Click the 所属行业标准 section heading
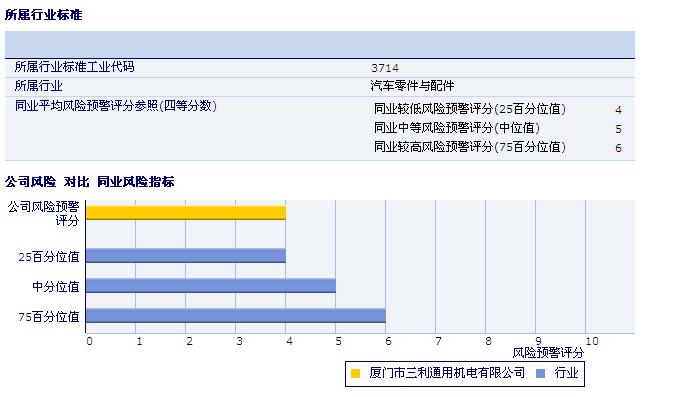682x397 pixels. [x=43, y=15]
